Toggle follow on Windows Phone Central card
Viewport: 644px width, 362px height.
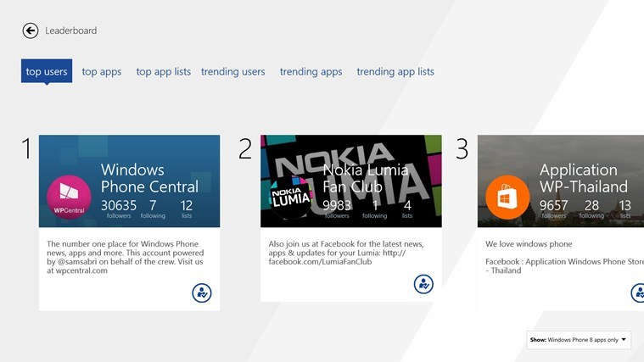(202, 292)
